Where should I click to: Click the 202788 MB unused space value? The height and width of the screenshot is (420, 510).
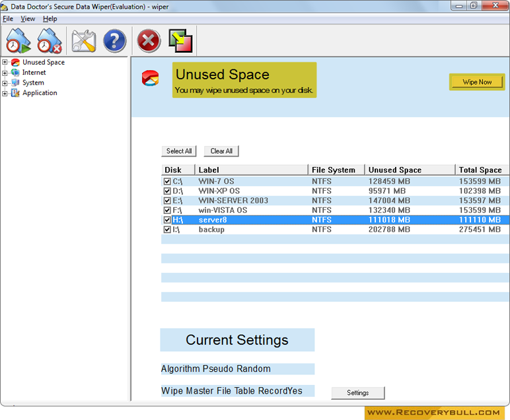tap(389, 230)
